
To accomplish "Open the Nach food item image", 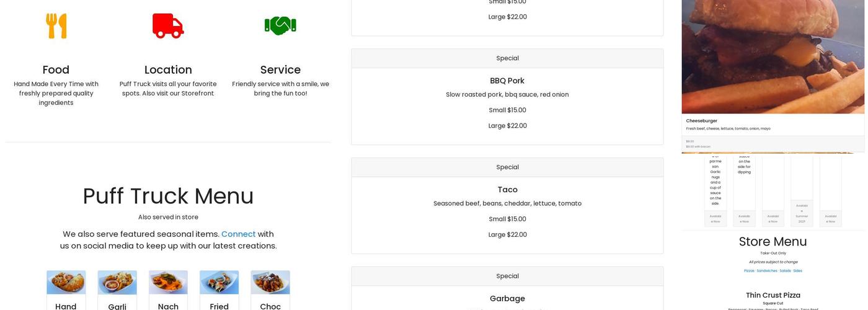I will [x=168, y=282].
